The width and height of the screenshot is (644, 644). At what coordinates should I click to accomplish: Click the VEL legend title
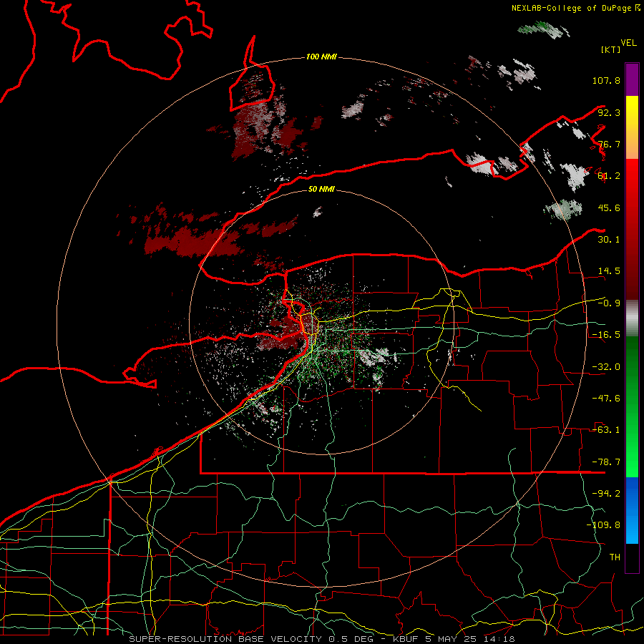pos(628,43)
